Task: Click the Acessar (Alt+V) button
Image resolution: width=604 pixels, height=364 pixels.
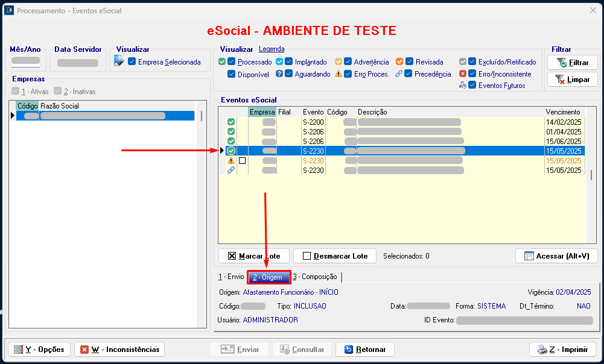Action: pyautogui.click(x=556, y=256)
